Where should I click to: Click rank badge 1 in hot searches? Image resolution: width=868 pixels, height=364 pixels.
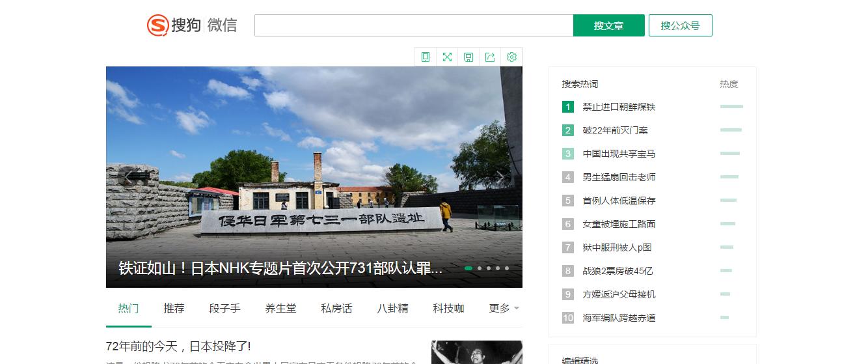tap(568, 107)
